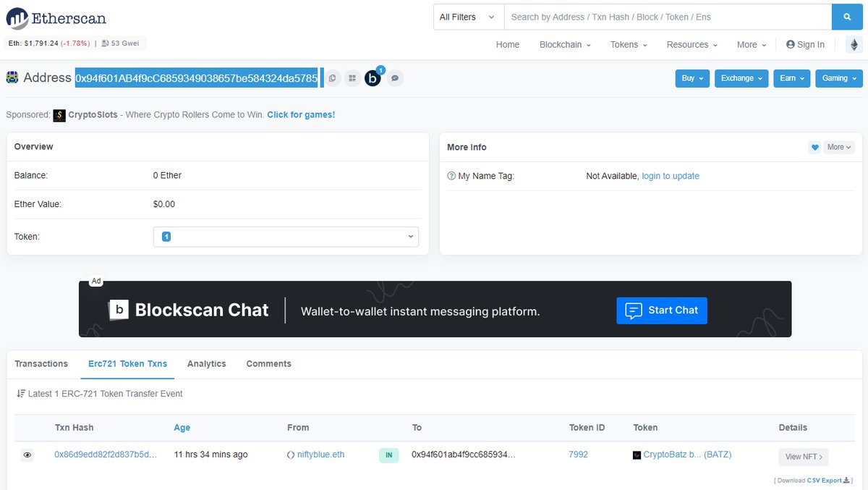This screenshot has width=868, height=490.
Task: Open Blockscan chat icon with badge
Action: pos(373,77)
